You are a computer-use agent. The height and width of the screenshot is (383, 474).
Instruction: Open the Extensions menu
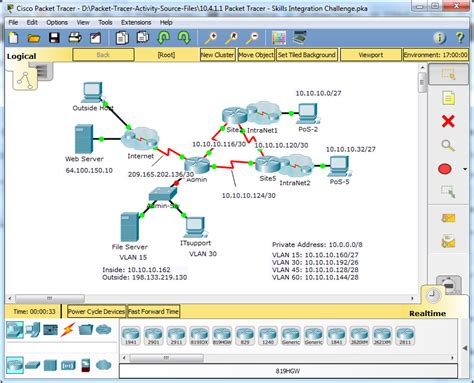point(136,22)
